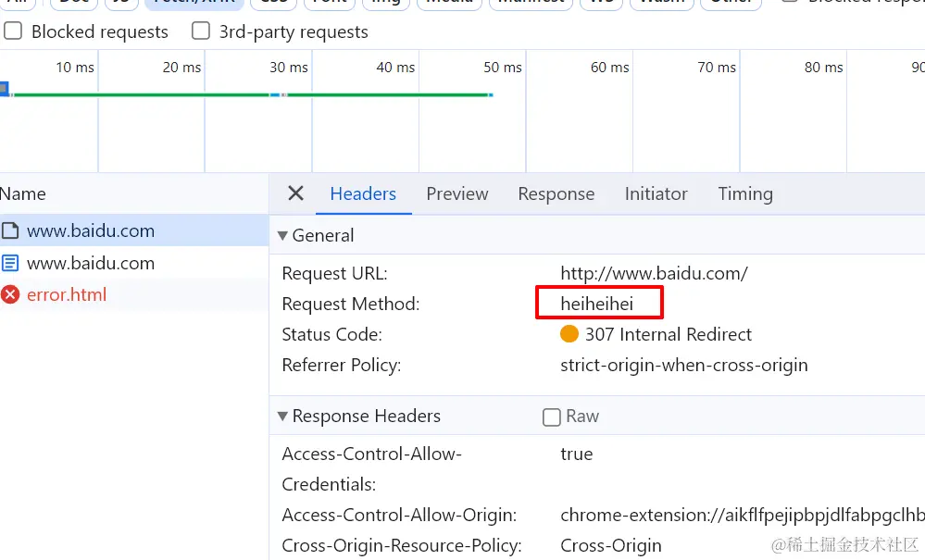Click the Access-Control-Allow-Credentials value true
The image size is (925, 560).
(x=576, y=454)
